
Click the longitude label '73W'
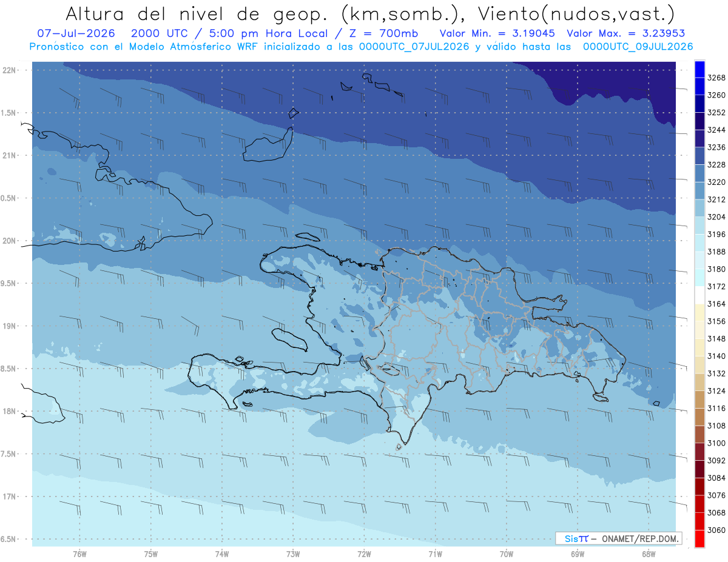tap(293, 554)
